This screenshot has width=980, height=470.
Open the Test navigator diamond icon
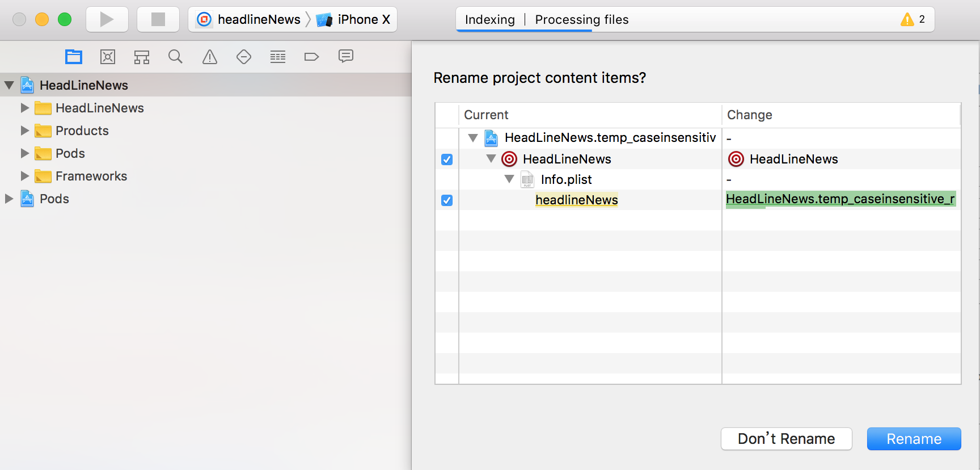(244, 57)
